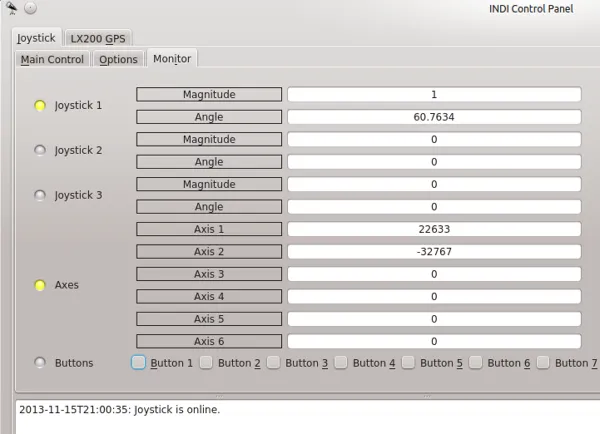The height and width of the screenshot is (434, 600).
Task: Click the round window button beside the telescope icon
Action: 30,8
